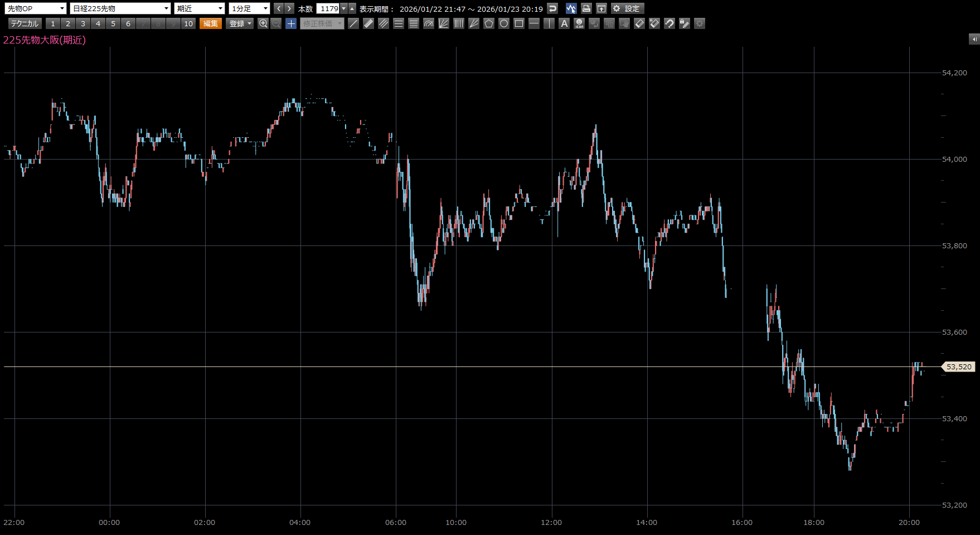This screenshot has width=980, height=535.
Task: Open the 1分足 timeframe dropdown
Action: (x=250, y=8)
